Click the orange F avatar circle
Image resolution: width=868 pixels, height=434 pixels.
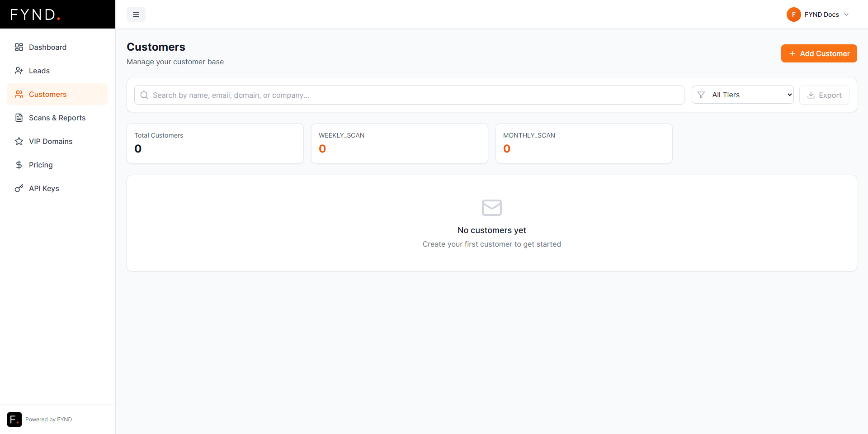tap(794, 14)
